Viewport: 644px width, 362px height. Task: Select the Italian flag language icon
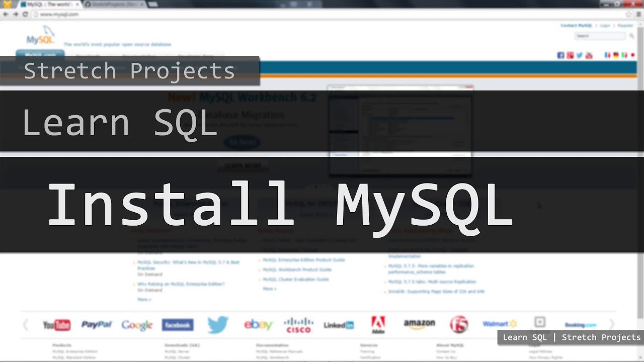pos(624,55)
